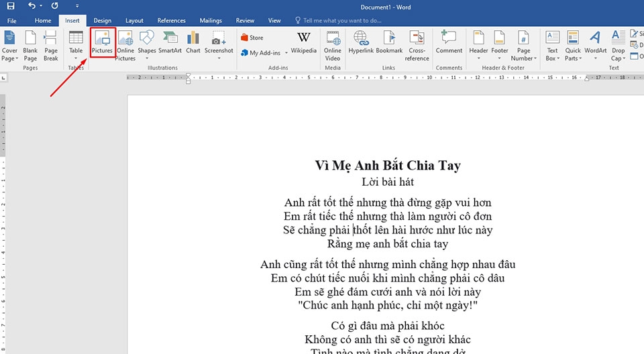Click the line "Rằng mẹ anh bắt chia tay"
Image resolution: width=644 pixels, height=354 pixels.
[388, 244]
